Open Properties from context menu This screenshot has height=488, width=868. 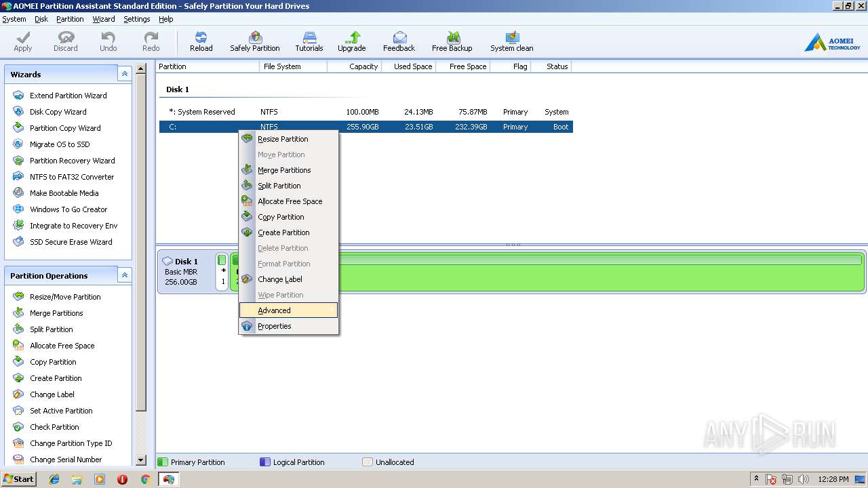288,326
